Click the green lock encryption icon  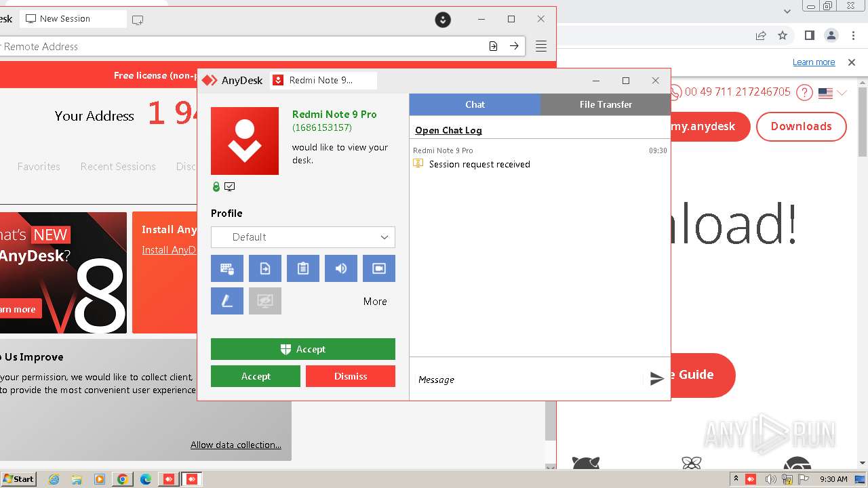(216, 187)
